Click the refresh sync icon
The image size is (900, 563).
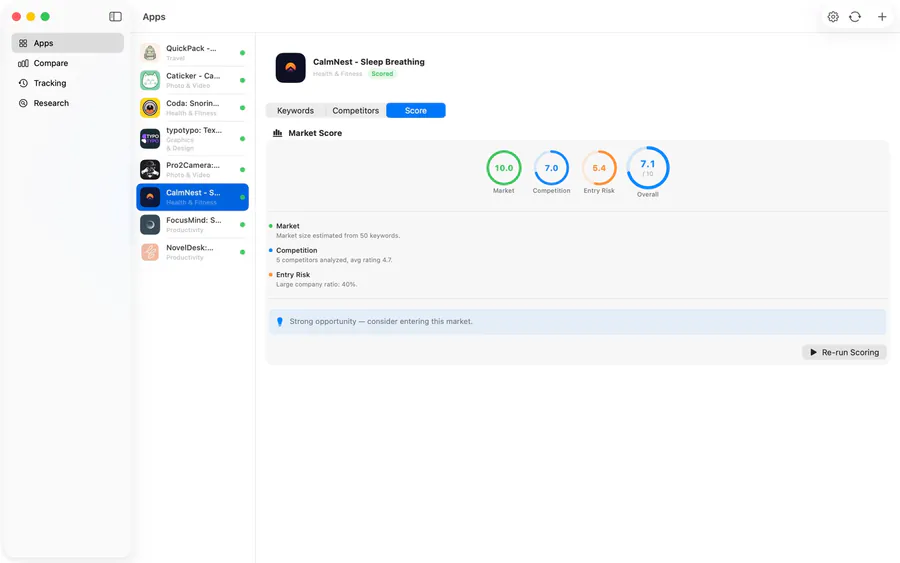pos(855,17)
